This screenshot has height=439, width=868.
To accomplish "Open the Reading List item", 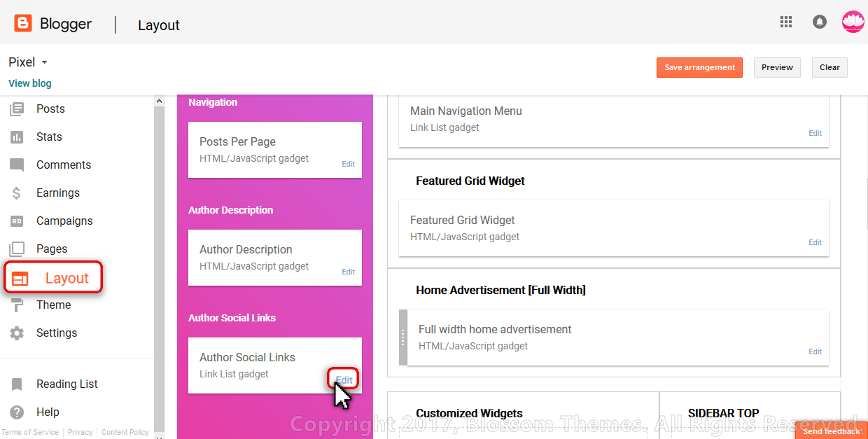I will point(66,384).
